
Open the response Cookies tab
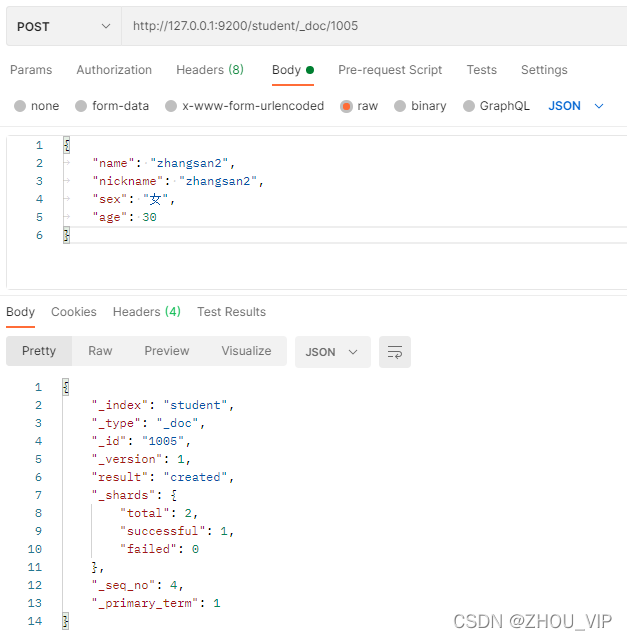pyautogui.click(x=73, y=312)
